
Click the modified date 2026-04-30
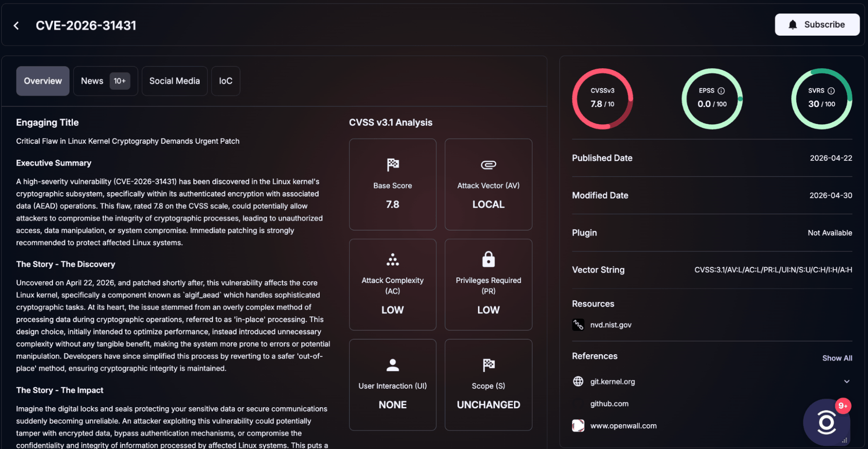[x=831, y=195]
